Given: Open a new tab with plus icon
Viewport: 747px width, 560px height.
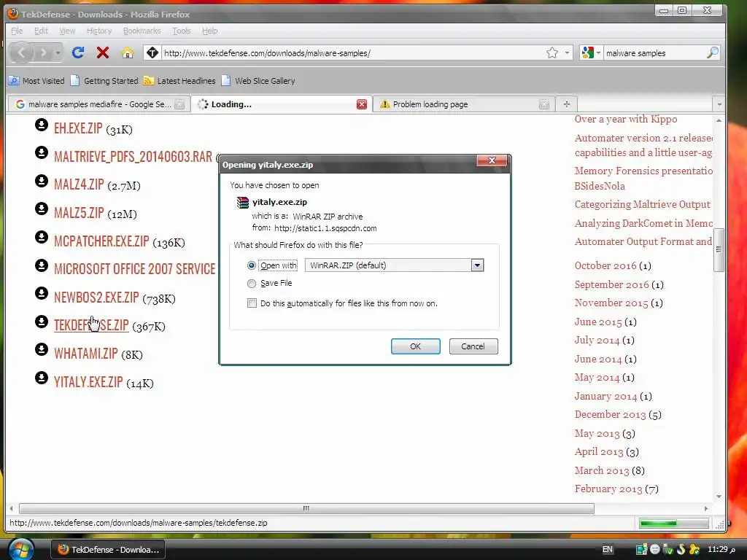Looking at the screenshot, I should click(566, 104).
